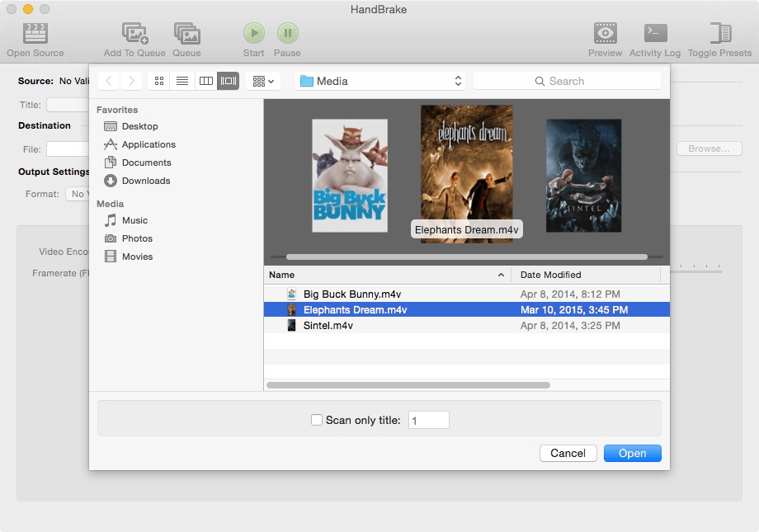This screenshot has height=532, width=759.
Task: Switch to list view in file dialog
Action: click(x=182, y=81)
